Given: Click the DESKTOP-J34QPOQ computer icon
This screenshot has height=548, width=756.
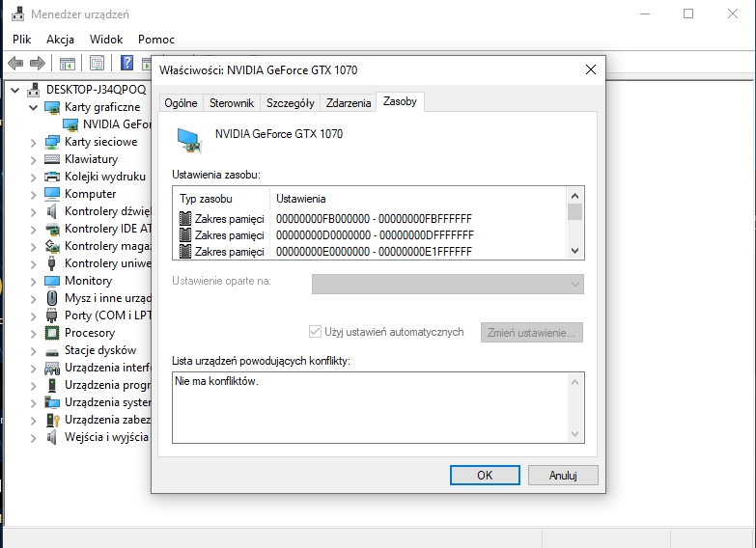Looking at the screenshot, I should pos(34,90).
